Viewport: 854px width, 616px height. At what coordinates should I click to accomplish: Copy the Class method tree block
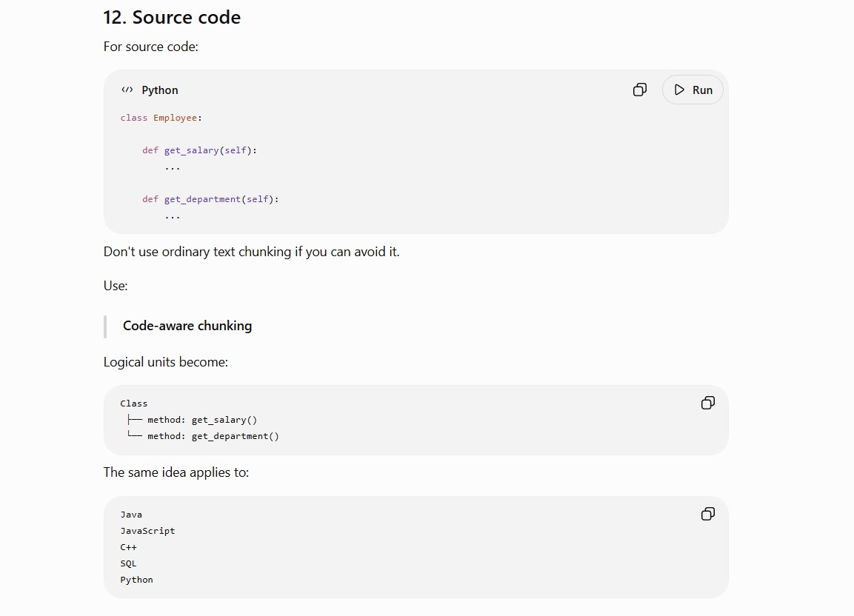click(708, 403)
